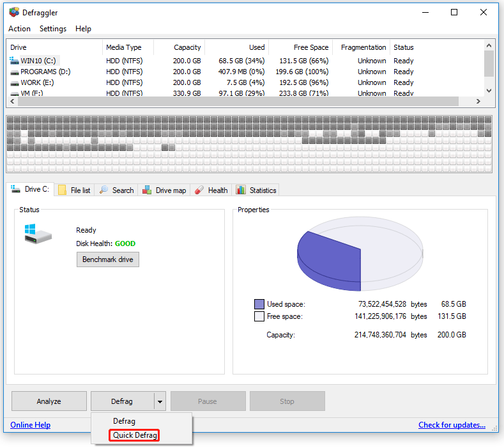Click the Benchmark drive button

coord(108,259)
